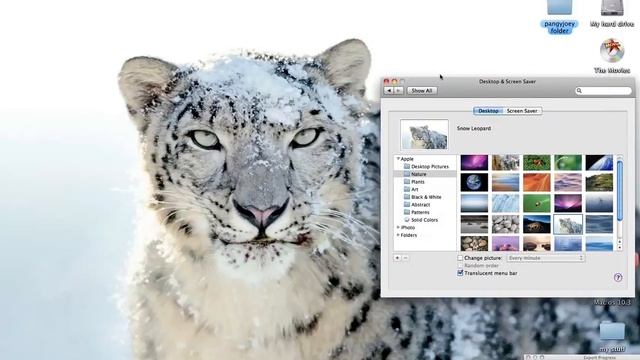The width and height of the screenshot is (640, 360).
Task: Click the iPhoto row in the source list
Action: [425, 227]
